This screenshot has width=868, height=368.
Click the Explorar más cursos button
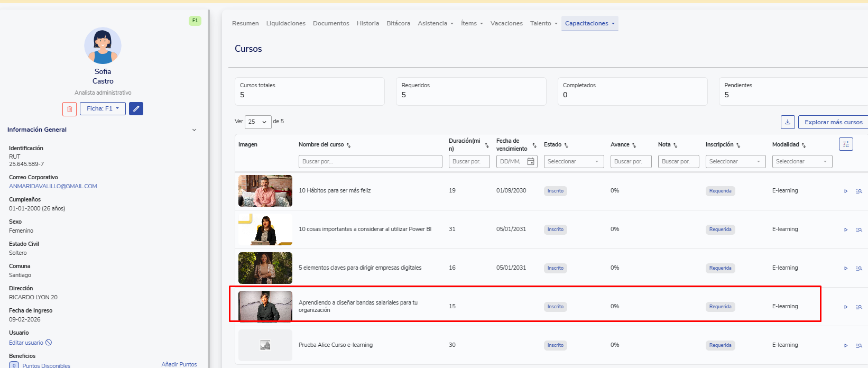tap(833, 122)
